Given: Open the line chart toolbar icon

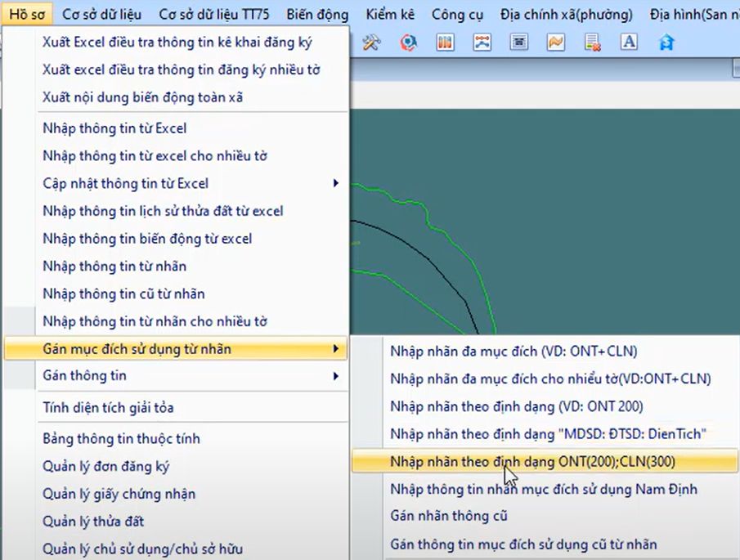Looking at the screenshot, I should coord(555,43).
